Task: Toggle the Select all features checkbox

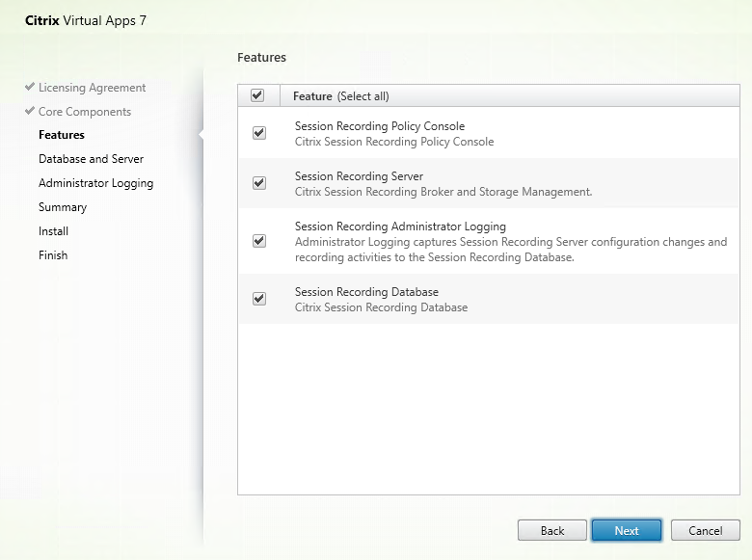Action: (x=257, y=95)
